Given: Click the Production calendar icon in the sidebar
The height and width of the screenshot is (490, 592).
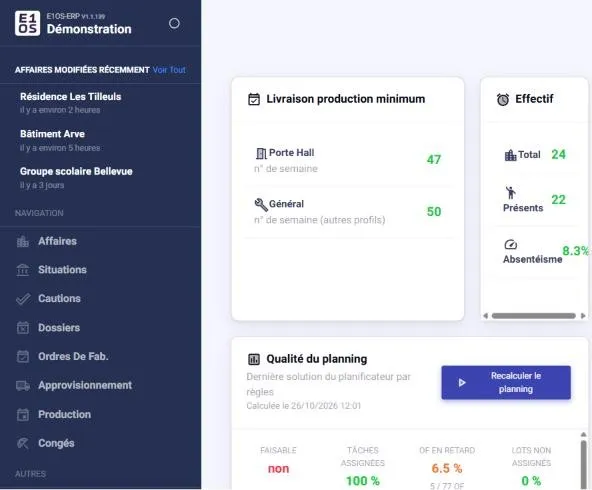Looking at the screenshot, I should click(23, 414).
